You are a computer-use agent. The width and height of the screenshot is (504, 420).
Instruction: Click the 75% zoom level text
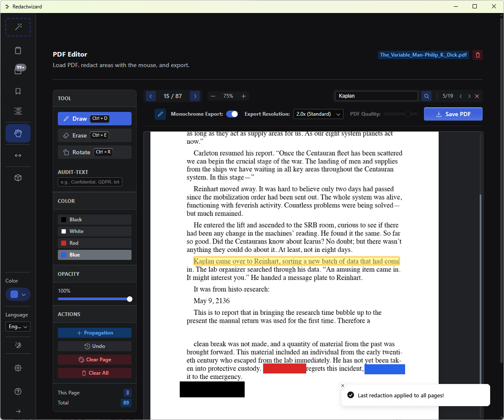click(x=228, y=96)
